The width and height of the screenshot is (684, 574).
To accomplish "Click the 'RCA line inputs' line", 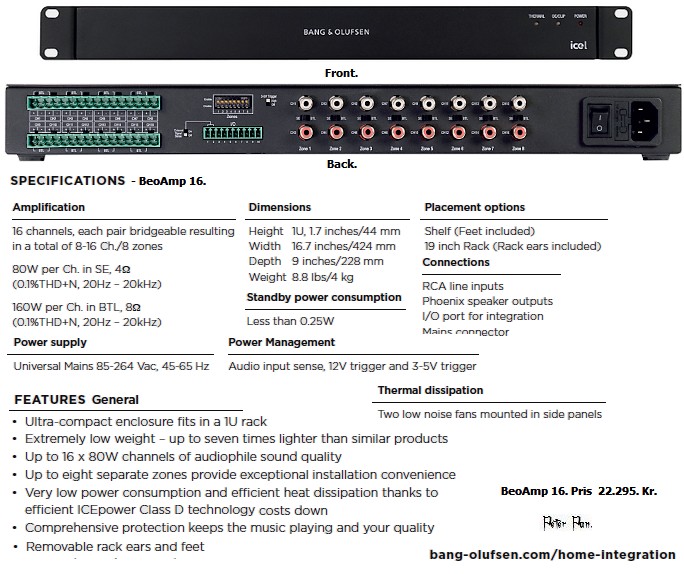I will pos(463,286).
